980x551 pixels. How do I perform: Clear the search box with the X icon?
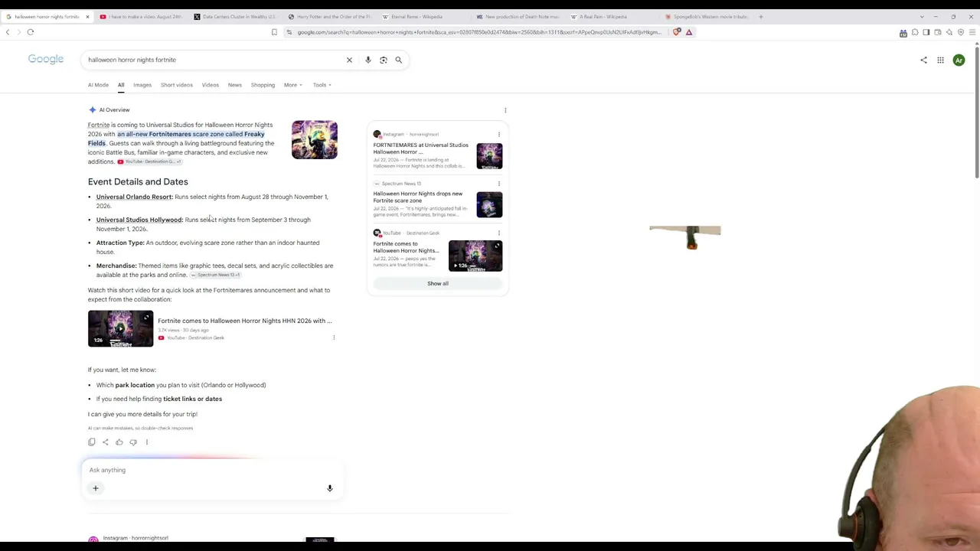tap(349, 60)
